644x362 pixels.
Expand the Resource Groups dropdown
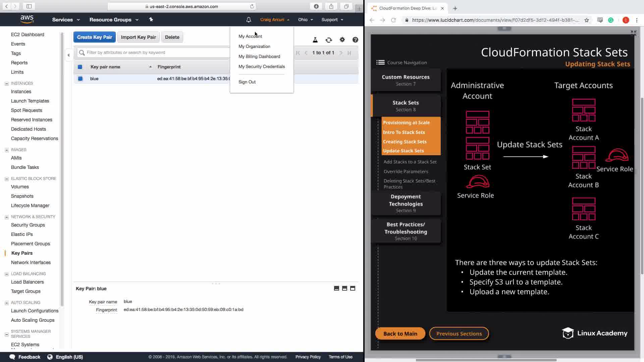114,20
